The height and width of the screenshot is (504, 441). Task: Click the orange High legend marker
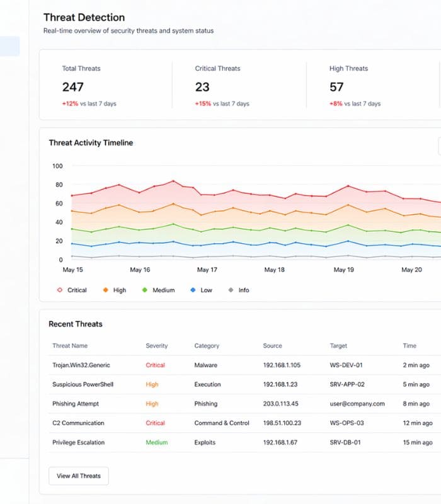(105, 290)
